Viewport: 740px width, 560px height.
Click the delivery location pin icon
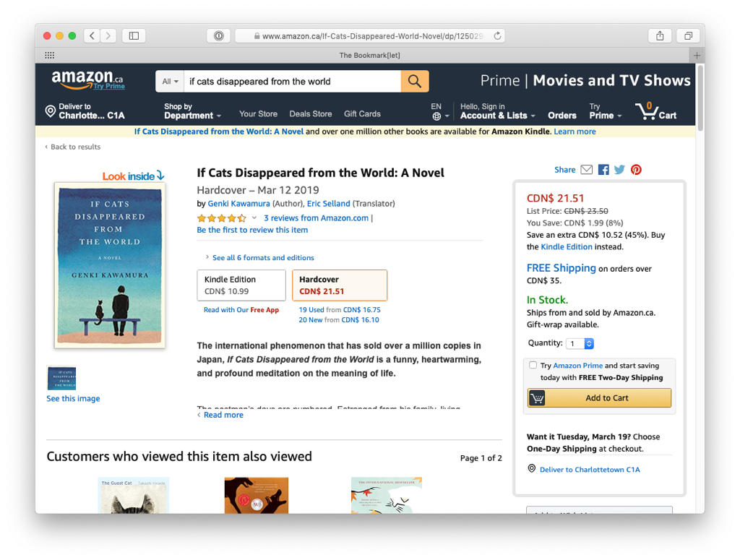50,111
